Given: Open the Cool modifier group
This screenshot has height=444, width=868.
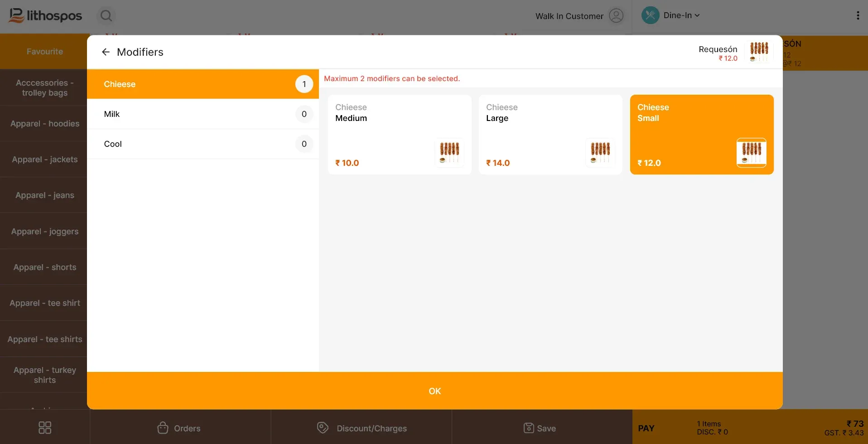Looking at the screenshot, I should pyautogui.click(x=203, y=144).
